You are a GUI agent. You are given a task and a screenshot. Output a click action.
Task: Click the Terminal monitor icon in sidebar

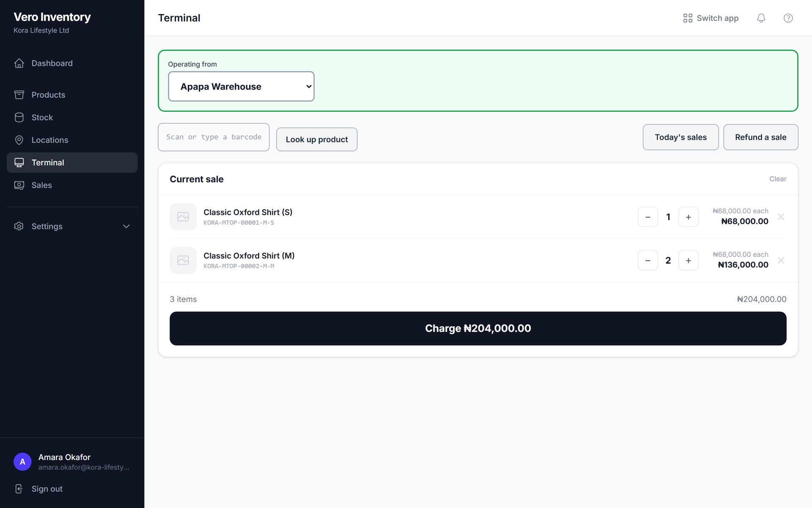point(19,163)
